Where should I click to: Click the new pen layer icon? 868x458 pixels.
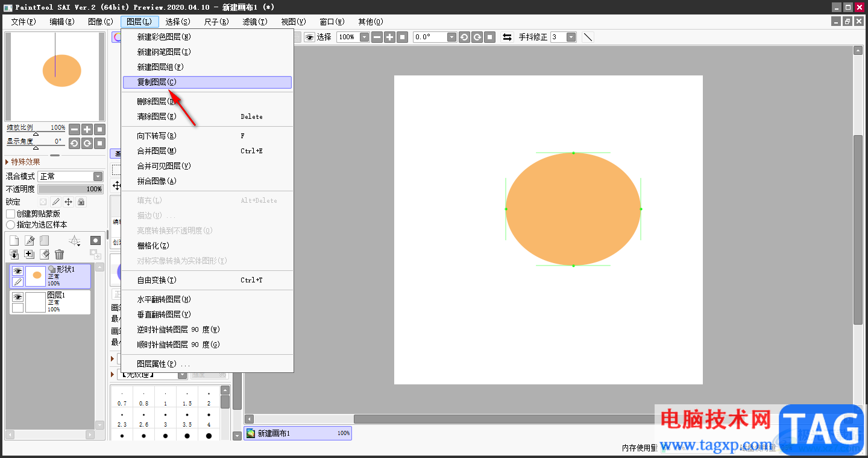pyautogui.click(x=30, y=241)
